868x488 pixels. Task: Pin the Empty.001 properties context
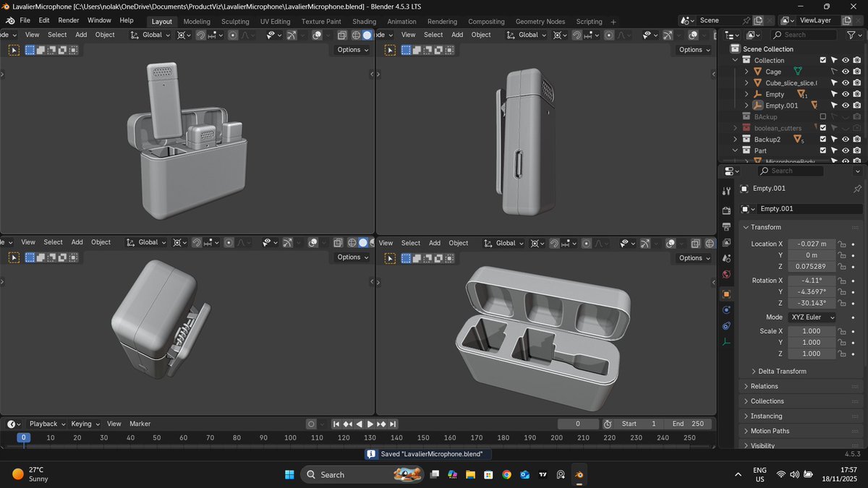point(858,189)
